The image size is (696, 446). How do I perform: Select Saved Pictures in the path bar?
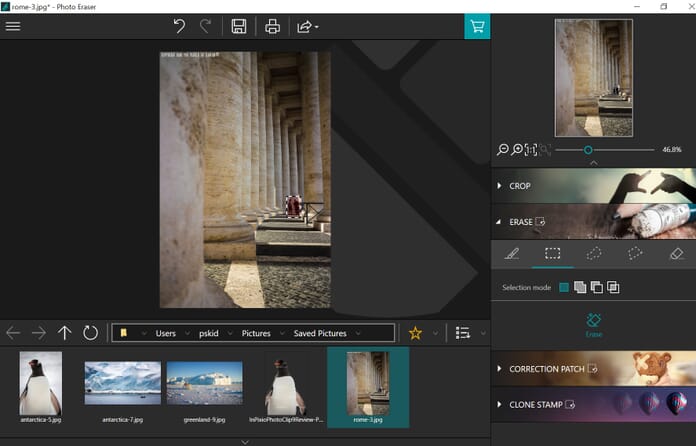point(320,333)
